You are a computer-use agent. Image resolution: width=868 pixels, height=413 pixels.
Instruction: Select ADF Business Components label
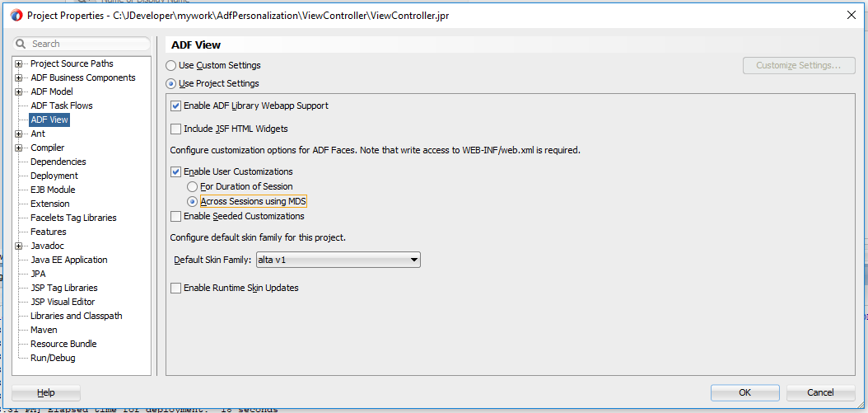83,77
